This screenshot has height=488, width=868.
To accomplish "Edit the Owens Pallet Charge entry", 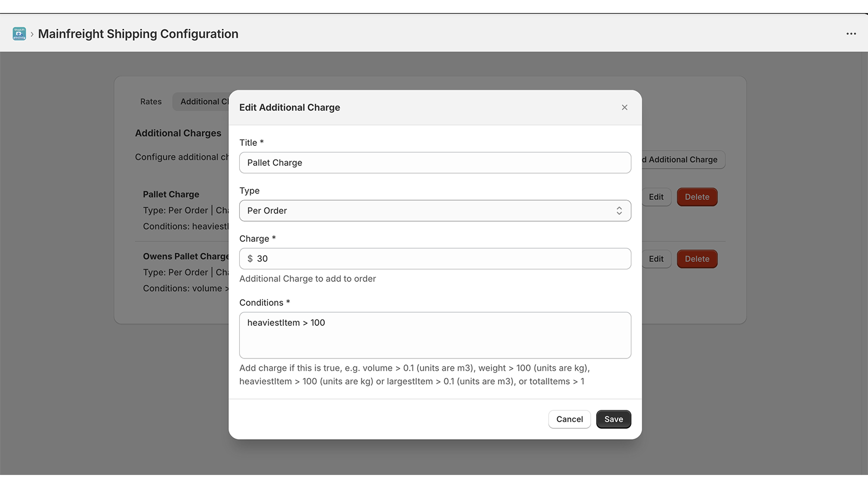I will (x=656, y=259).
